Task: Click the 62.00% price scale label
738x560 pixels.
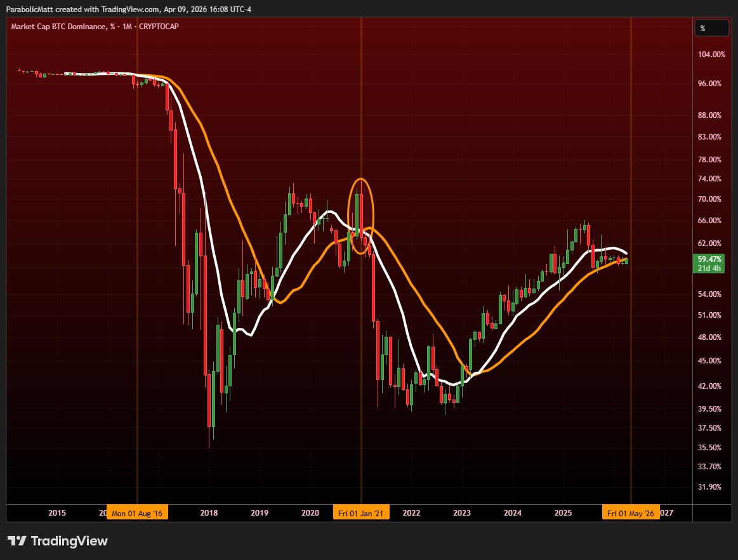Action: point(709,244)
